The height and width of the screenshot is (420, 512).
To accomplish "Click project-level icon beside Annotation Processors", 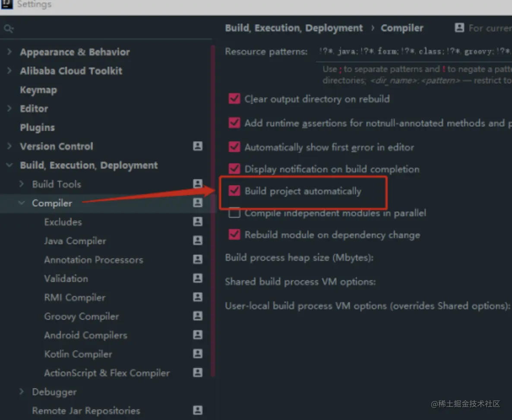I will [198, 259].
